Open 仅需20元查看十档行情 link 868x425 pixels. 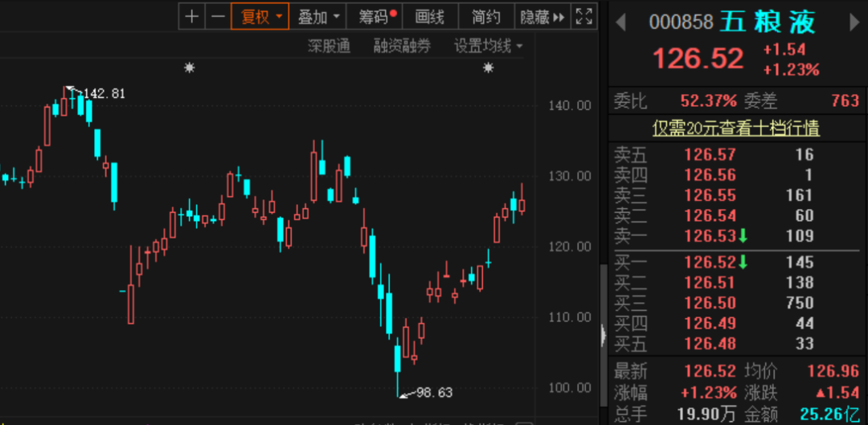click(736, 128)
